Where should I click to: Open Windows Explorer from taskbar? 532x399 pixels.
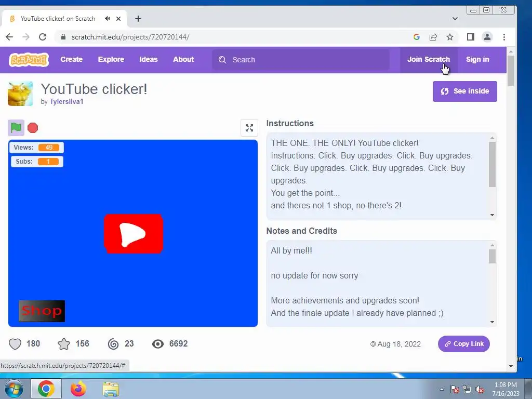[x=111, y=390]
